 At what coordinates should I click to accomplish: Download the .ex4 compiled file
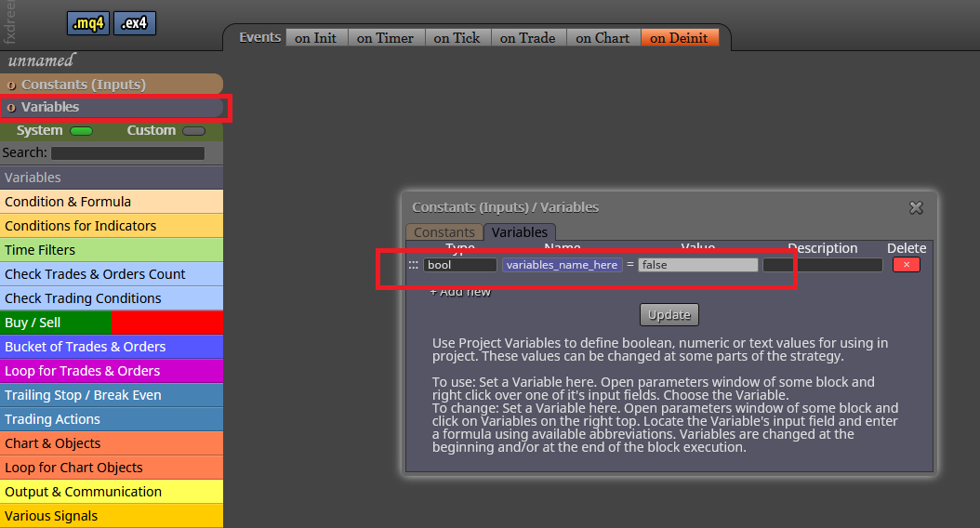(135, 23)
